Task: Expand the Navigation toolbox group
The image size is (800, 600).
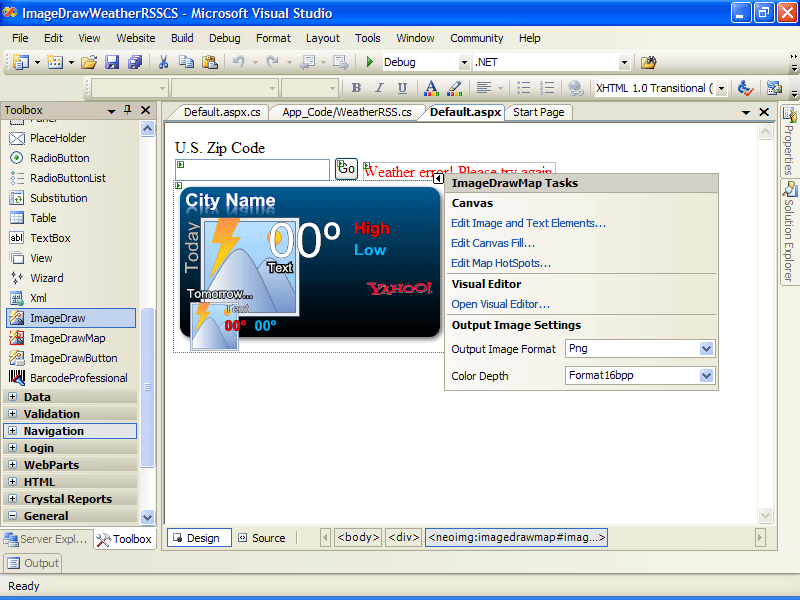Action: point(13,431)
